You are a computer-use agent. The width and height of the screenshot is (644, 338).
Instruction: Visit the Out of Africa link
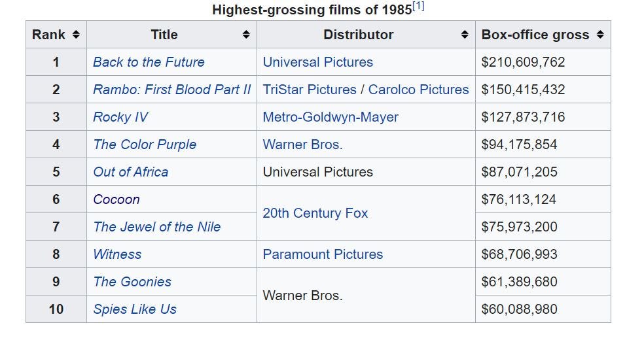point(131,172)
